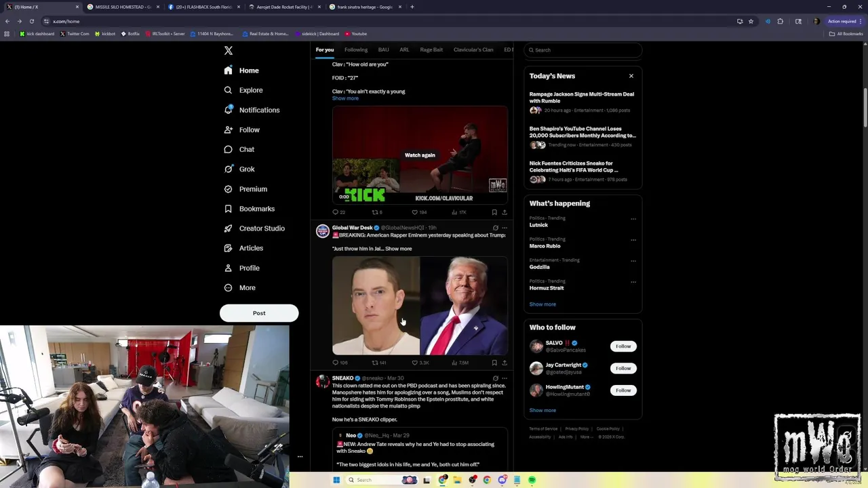Open the Global War Desk profile avatar
This screenshot has width=868, height=488.
pyautogui.click(x=323, y=231)
